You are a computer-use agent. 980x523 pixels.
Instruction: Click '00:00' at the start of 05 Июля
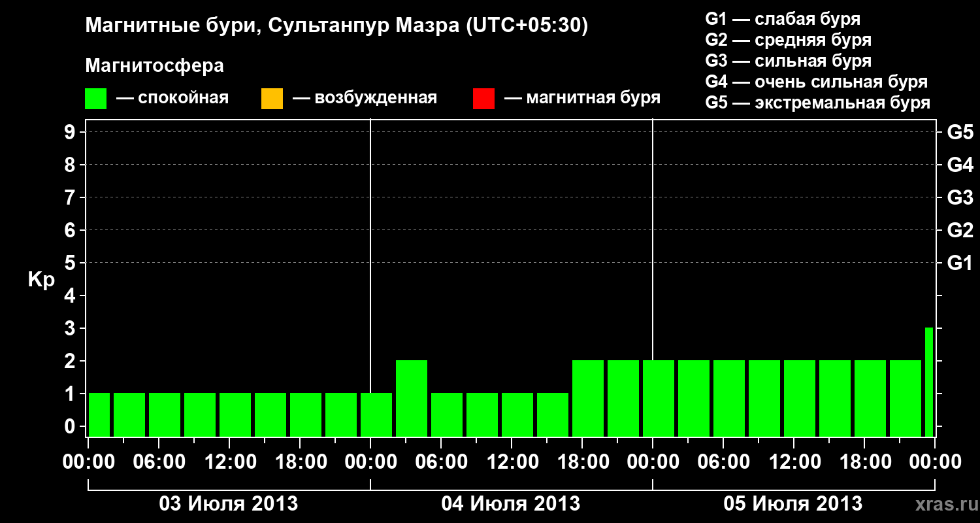653,462
